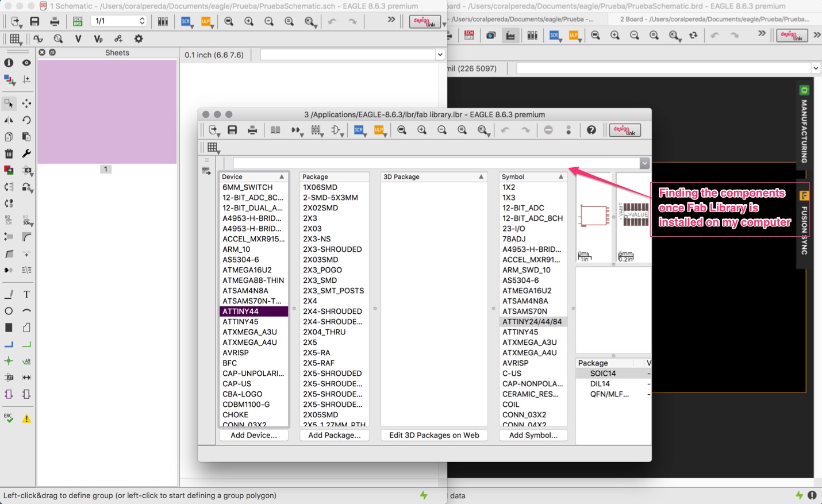Click the schematic command line input field
This screenshot has width=822, height=504.
348,55
